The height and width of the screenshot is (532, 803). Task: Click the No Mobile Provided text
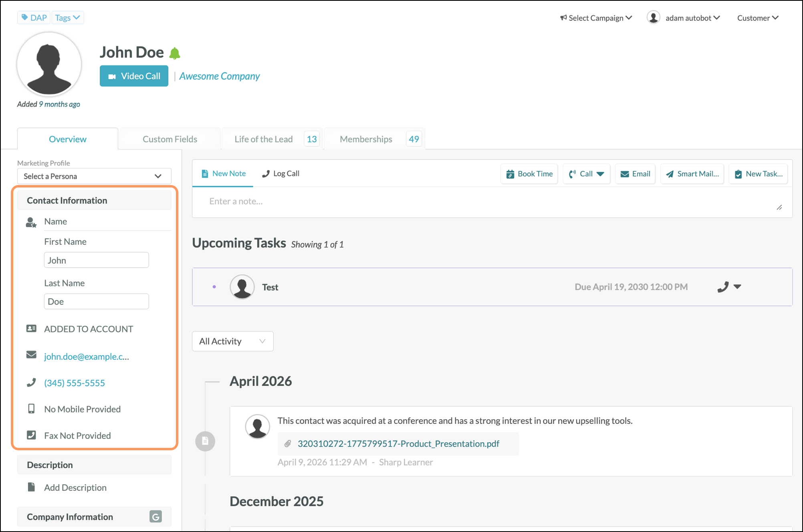click(83, 409)
